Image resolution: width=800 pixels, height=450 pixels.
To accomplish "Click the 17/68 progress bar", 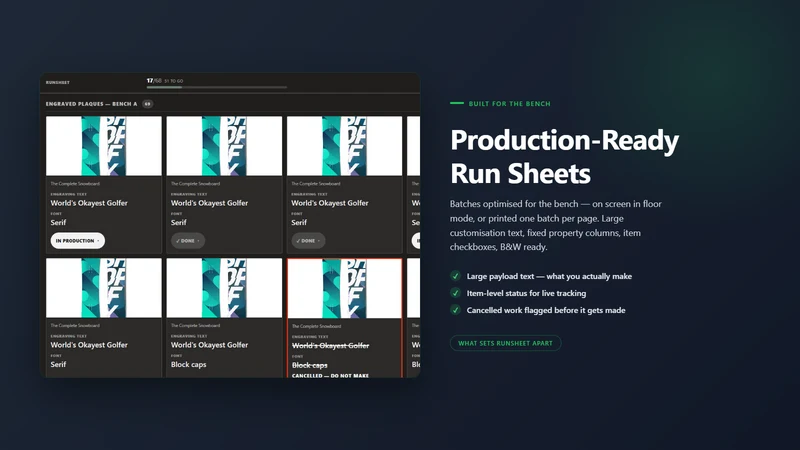I will pyautogui.click(x=216, y=87).
